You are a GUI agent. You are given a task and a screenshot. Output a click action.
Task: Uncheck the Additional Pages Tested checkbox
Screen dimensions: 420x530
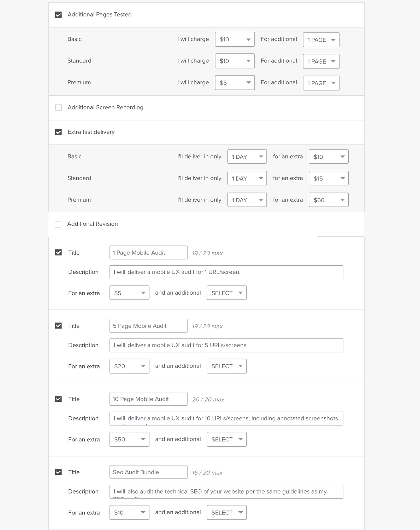tap(58, 14)
